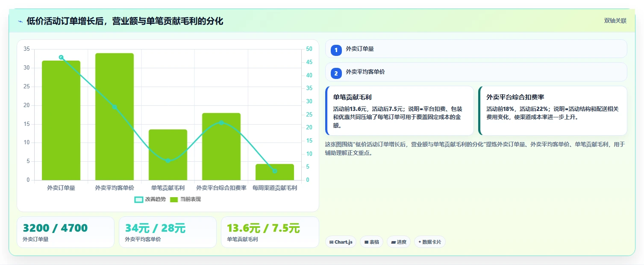
Task: Click the green 每周渠道贡献毛利 bar
Action: pos(275,172)
